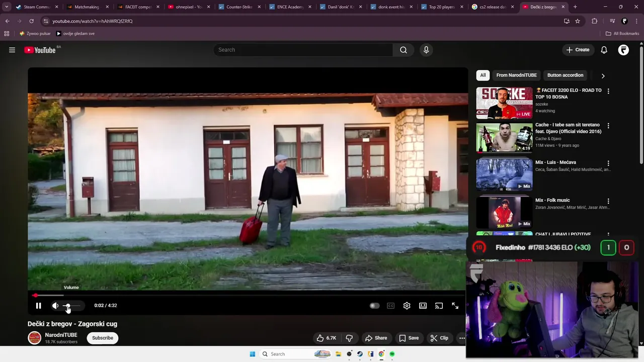The height and width of the screenshot is (362, 644).
Task: Focus the YouTube search field
Action: point(303,50)
